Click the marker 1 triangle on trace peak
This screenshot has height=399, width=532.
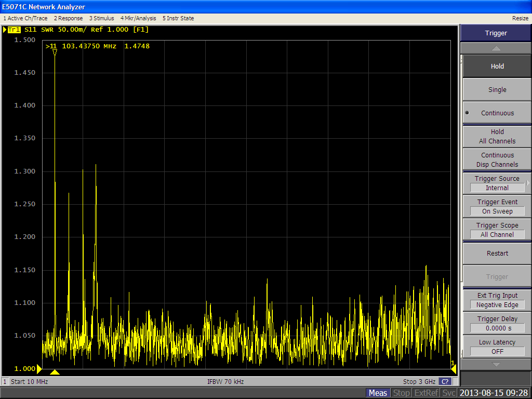[x=55, y=52]
